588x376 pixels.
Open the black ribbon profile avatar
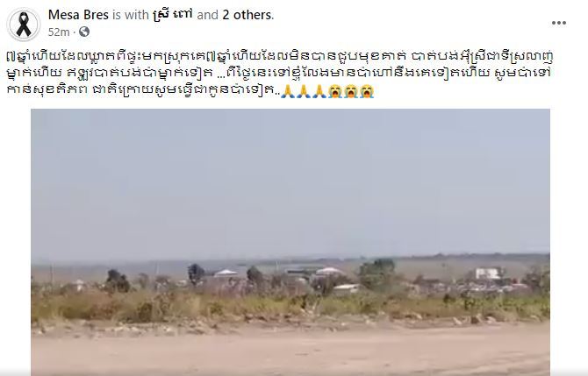tap(24, 25)
